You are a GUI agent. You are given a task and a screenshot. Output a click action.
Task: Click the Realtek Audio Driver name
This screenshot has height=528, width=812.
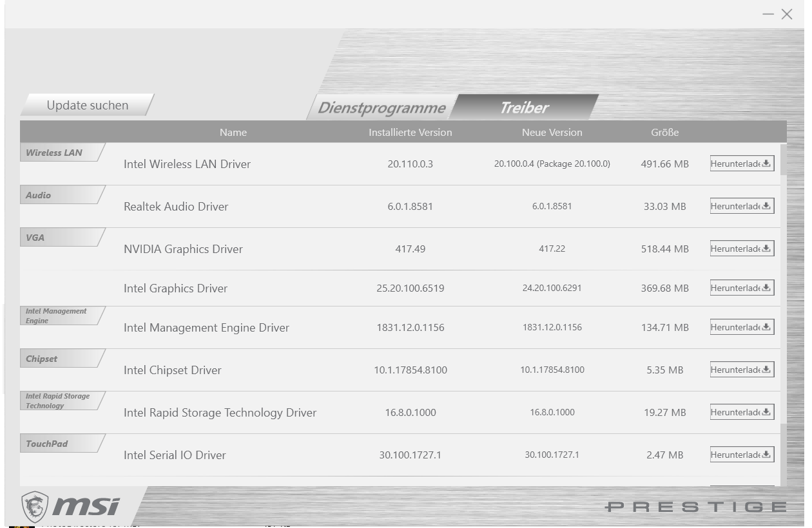176,207
